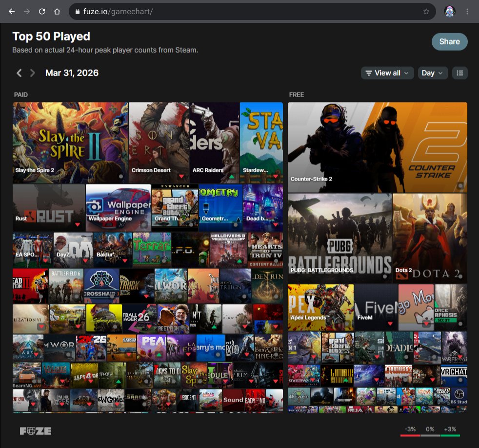Open the Crimson Desert game tile
Viewport: 479px width, 448px height.
click(x=159, y=143)
